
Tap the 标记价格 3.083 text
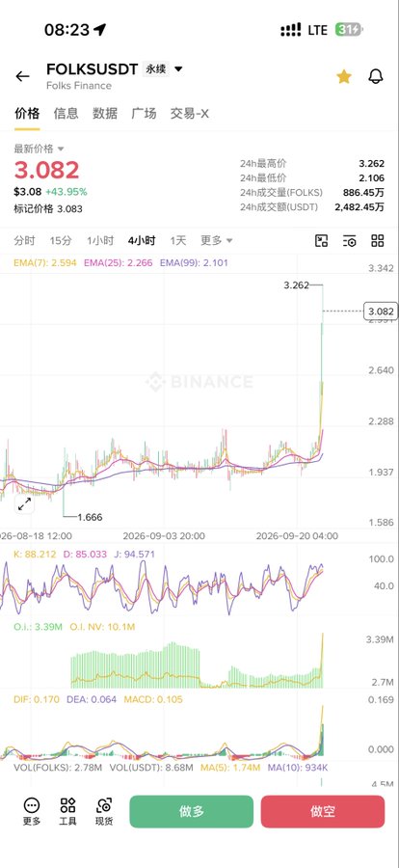pos(48,208)
